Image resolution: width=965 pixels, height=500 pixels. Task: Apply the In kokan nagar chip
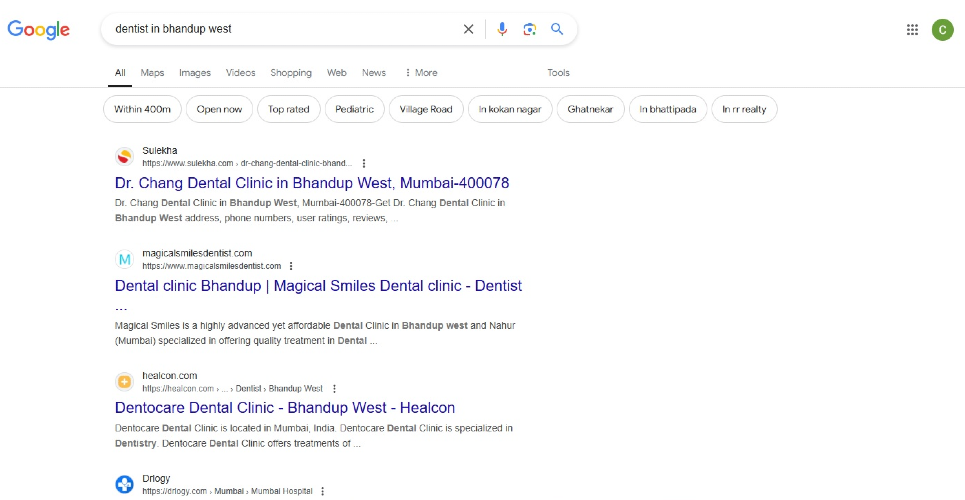pos(510,109)
